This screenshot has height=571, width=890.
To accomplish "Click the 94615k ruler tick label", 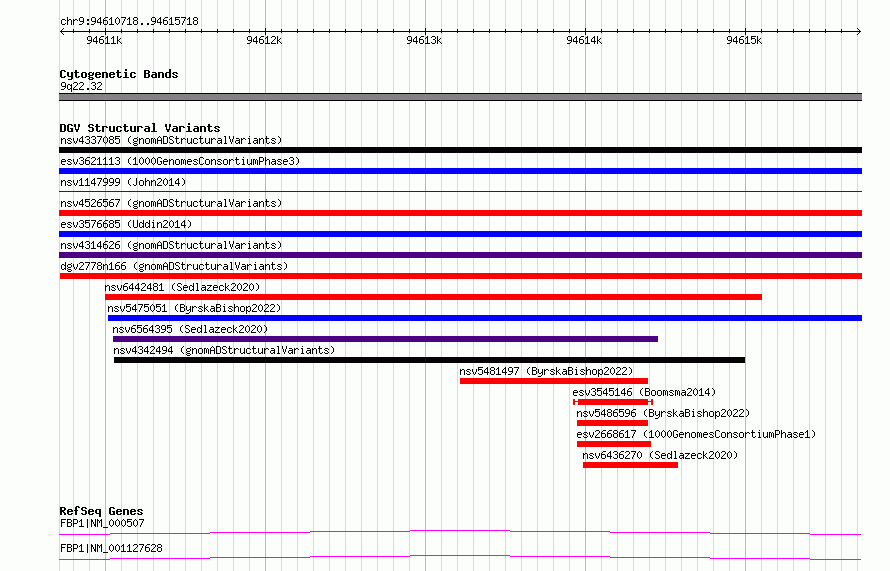I will pyautogui.click(x=744, y=40).
